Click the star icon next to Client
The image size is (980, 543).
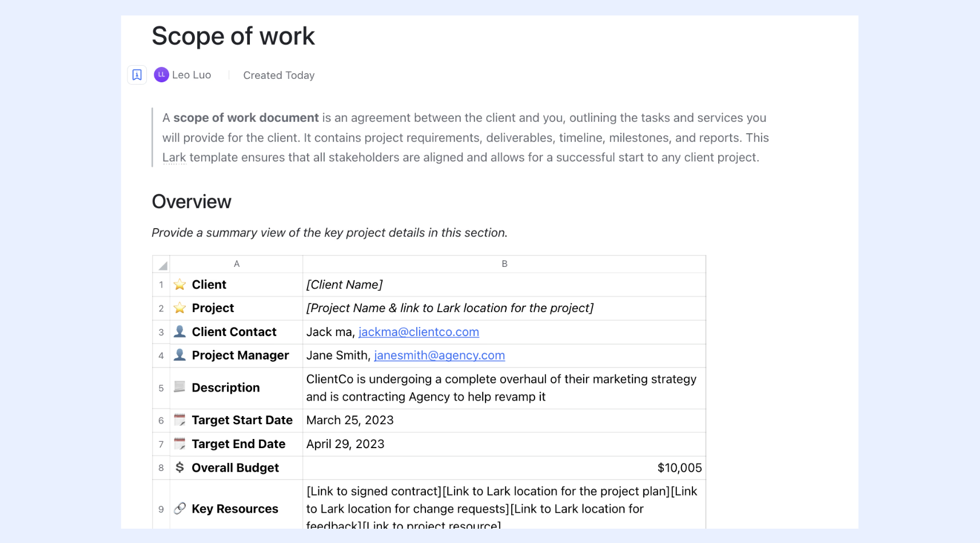point(180,285)
